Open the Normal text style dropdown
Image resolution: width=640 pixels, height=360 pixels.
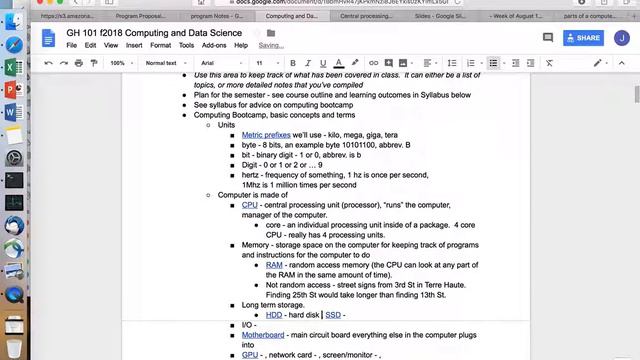tap(166, 63)
